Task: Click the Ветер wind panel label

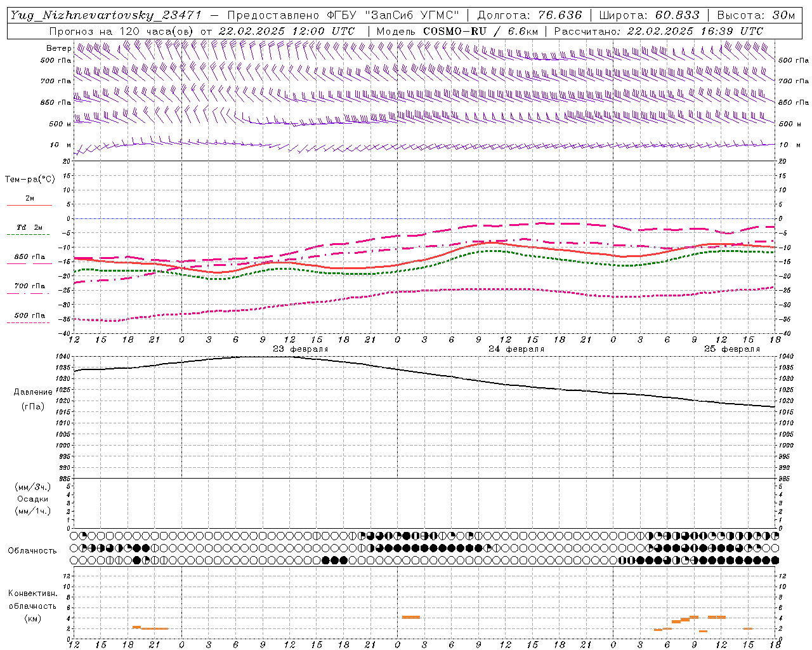Action: click(x=59, y=48)
